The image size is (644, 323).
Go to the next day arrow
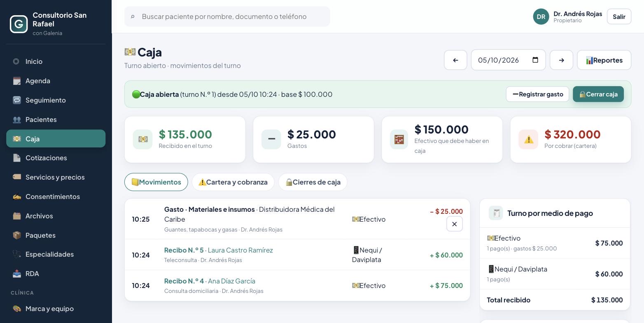[561, 60]
